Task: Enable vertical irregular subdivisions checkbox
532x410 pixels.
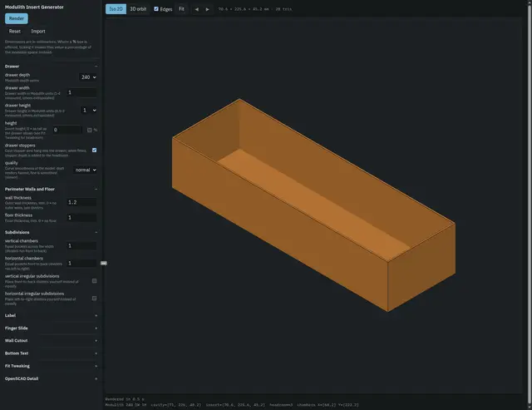Action: tap(94, 281)
